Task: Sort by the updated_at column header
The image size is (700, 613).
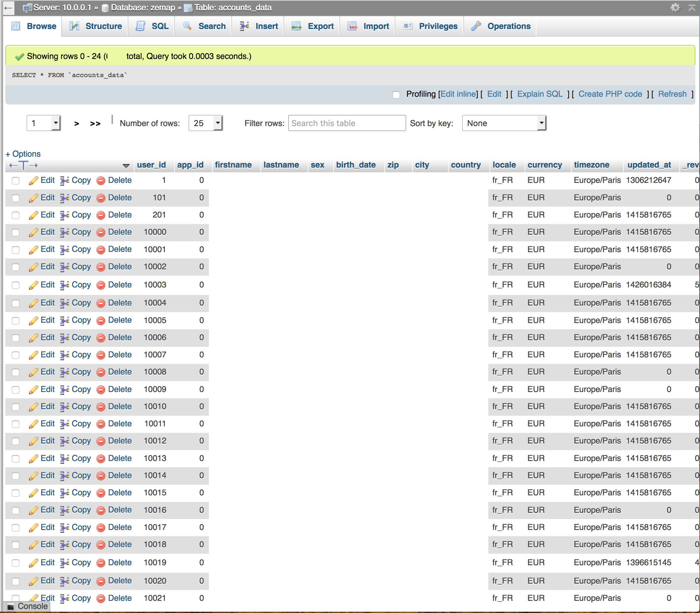Action: coord(649,165)
